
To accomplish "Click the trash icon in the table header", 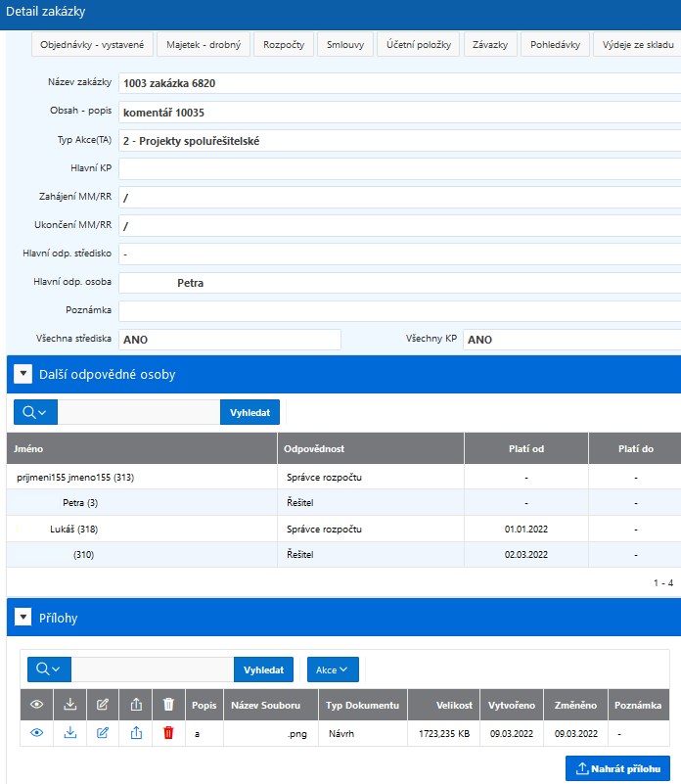I will click(168, 705).
